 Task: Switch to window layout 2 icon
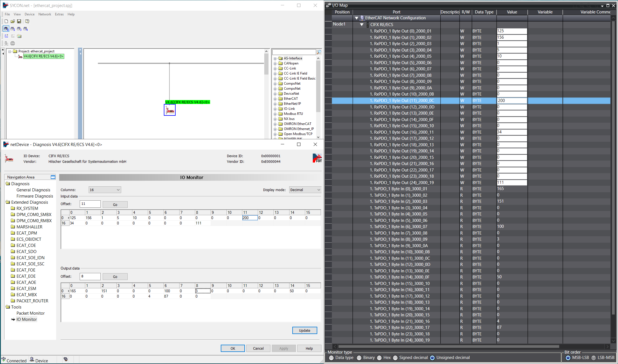point(13,29)
